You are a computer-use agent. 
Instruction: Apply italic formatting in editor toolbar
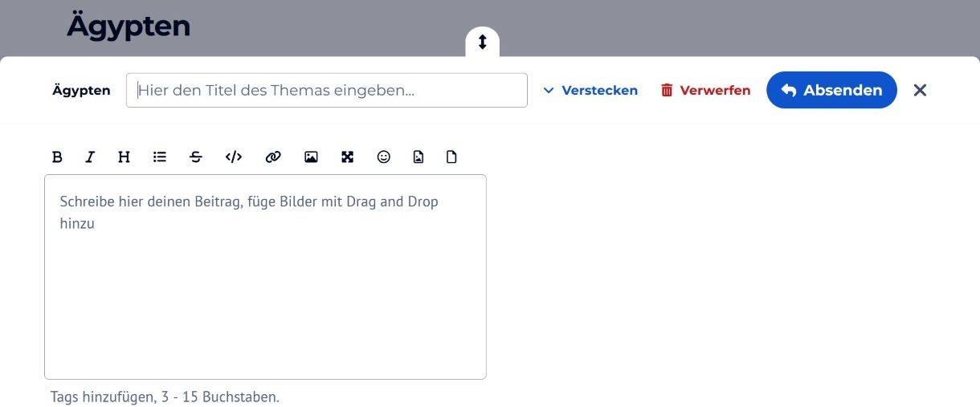tap(90, 157)
